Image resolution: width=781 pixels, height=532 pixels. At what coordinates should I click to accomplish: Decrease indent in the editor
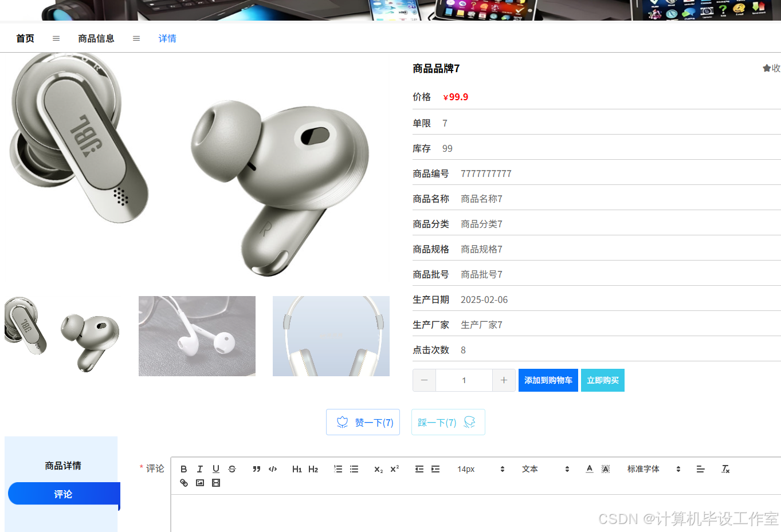tap(419, 469)
